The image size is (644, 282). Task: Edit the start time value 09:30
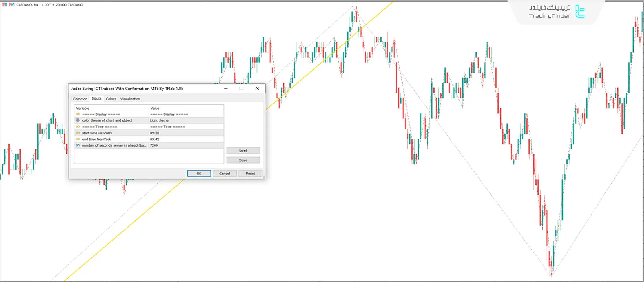pos(186,133)
